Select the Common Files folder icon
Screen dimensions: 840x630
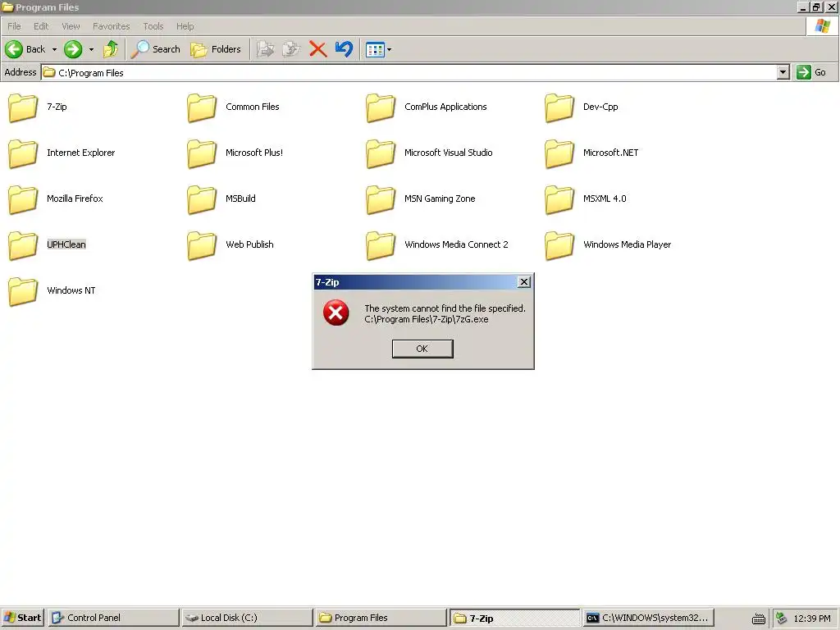(202, 107)
